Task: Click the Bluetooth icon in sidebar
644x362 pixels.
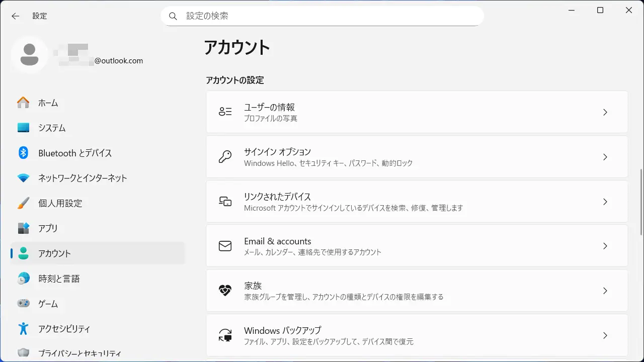Action: (x=23, y=153)
